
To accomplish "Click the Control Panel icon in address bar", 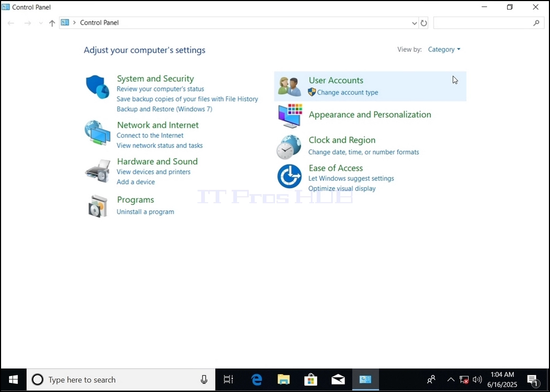I will (x=65, y=22).
